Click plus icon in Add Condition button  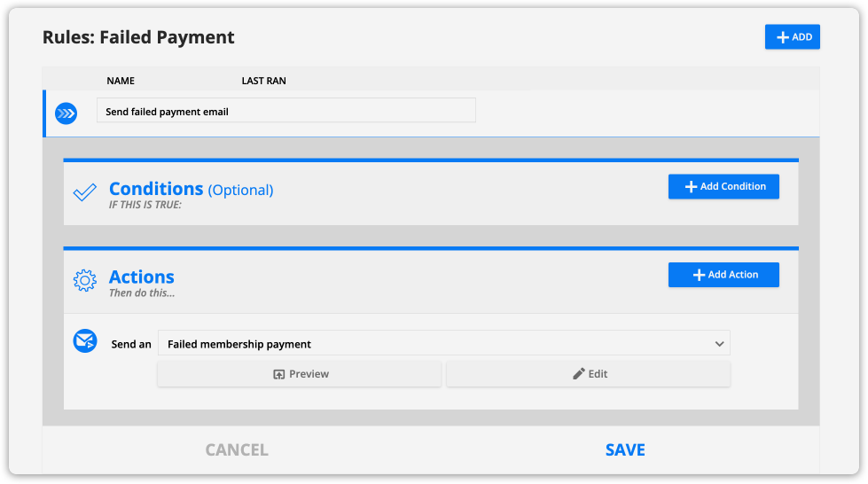[691, 187]
